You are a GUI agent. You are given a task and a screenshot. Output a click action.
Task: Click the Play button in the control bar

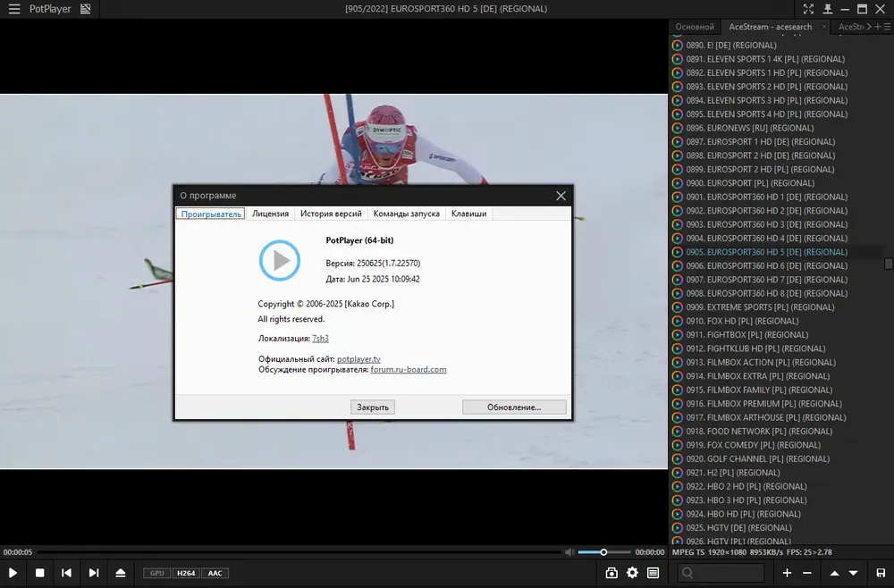click(x=13, y=573)
